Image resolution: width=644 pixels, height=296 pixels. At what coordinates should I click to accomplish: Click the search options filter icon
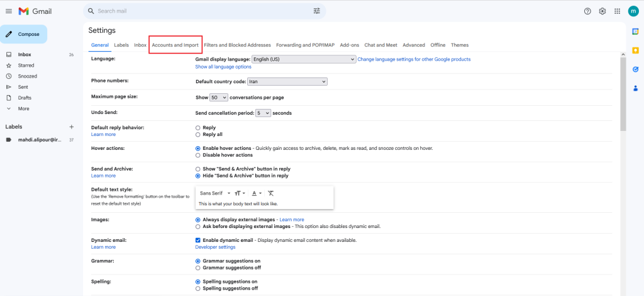(317, 11)
